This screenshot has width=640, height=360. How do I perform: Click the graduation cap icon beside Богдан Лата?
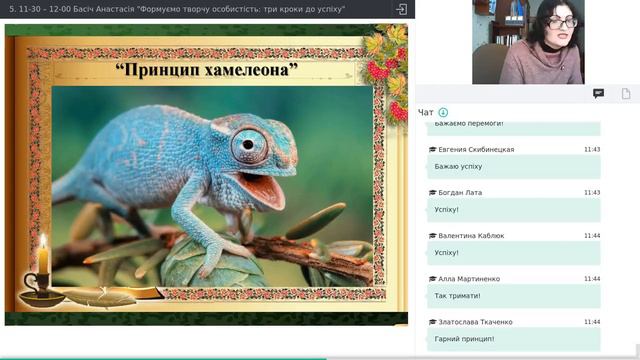(433, 193)
